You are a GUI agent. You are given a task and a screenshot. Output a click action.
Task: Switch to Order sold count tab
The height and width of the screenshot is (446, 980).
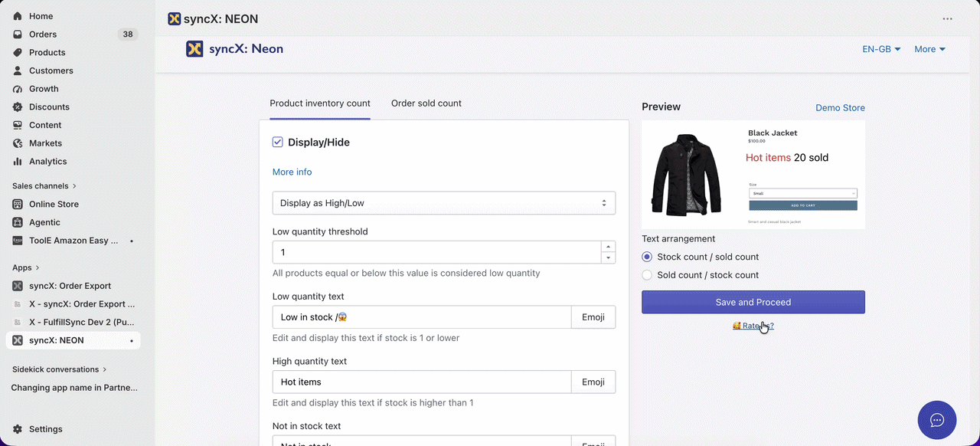click(426, 103)
